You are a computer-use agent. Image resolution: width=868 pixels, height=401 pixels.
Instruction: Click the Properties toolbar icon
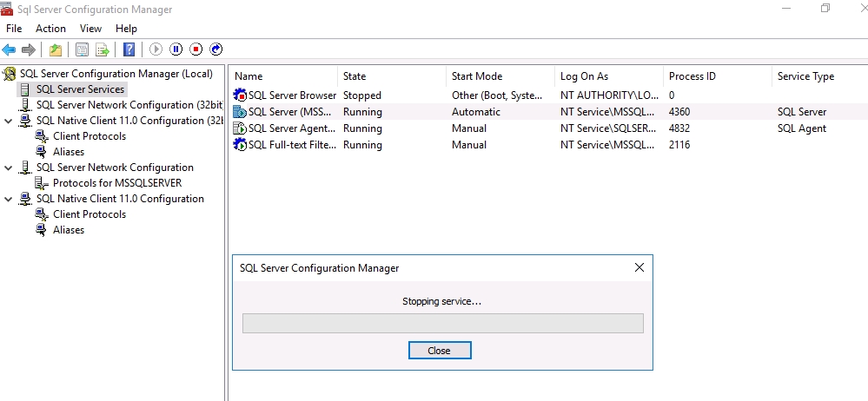[x=82, y=49]
